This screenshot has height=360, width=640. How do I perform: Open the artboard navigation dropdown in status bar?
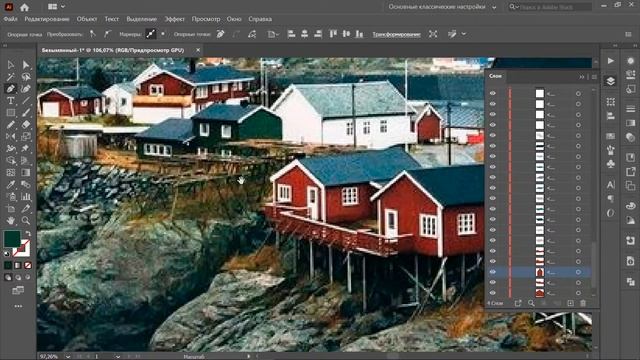[x=118, y=356]
